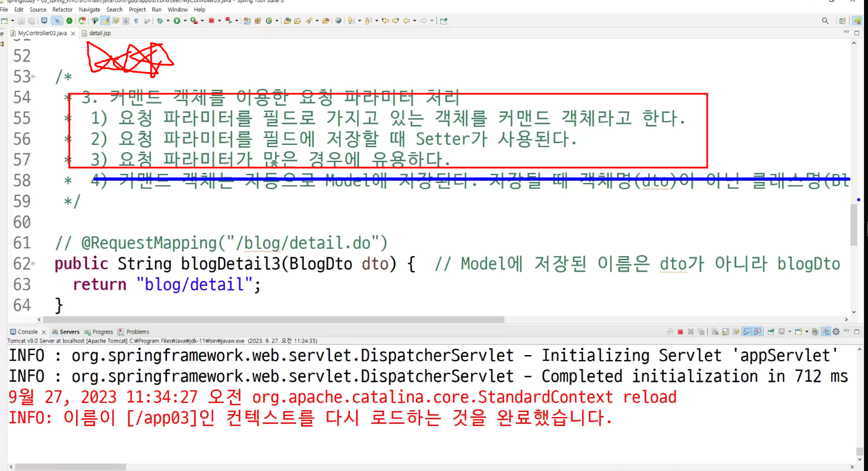The width and height of the screenshot is (868, 471).
Task: Toggle the Ac console highlight button
Action: click(826, 332)
